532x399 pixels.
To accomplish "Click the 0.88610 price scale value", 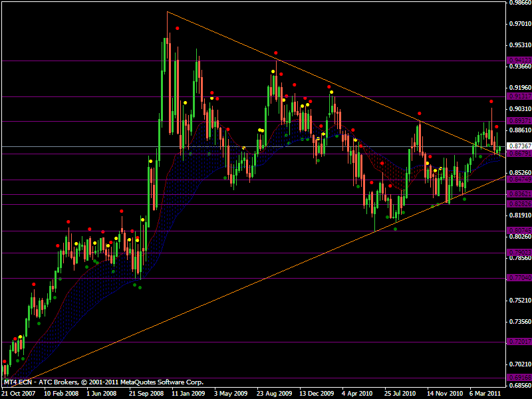I will (x=521, y=130).
